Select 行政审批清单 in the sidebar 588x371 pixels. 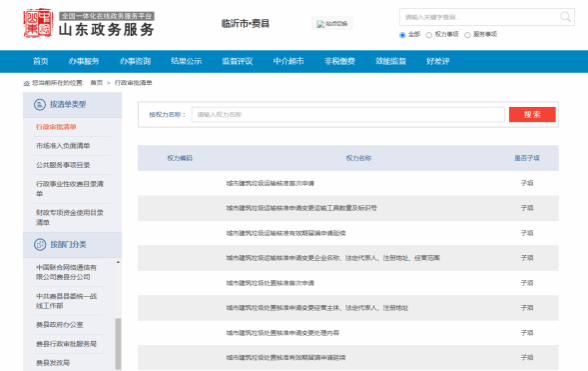click(x=56, y=127)
